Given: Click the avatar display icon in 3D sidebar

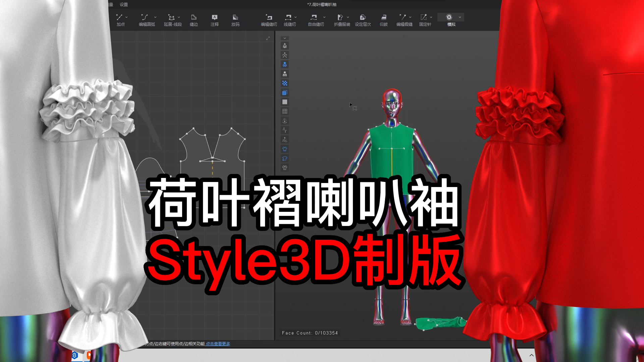Looking at the screenshot, I should (285, 46).
